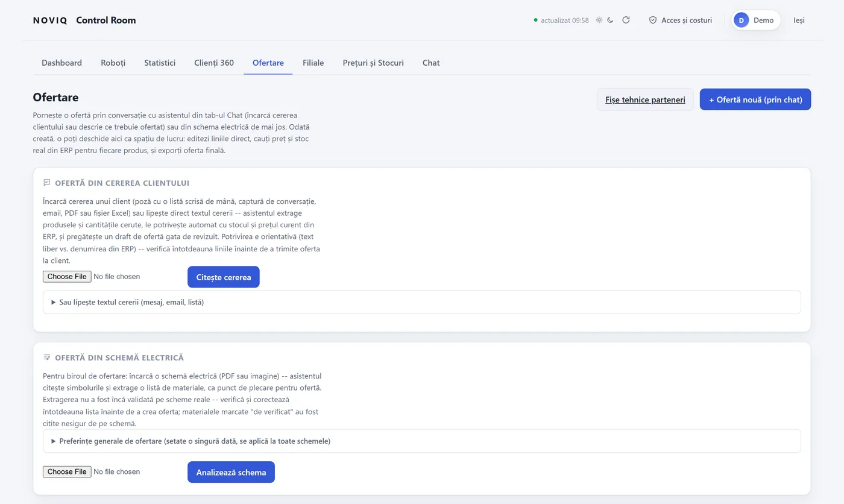The image size is (844, 504).
Task: Switch to the Clienți 360 tab
Action: tap(214, 63)
